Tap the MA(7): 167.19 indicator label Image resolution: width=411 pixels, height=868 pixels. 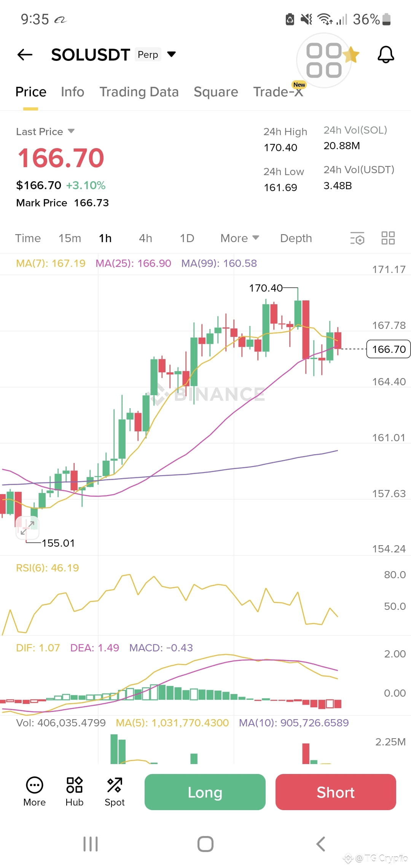coord(51,263)
